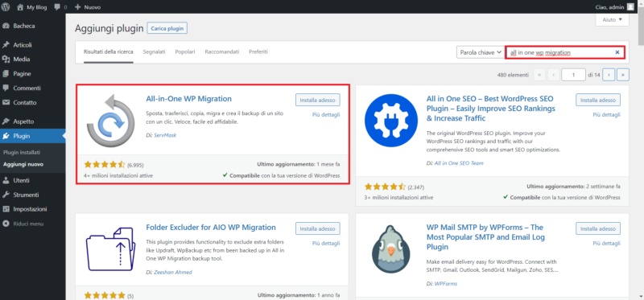Click the Plugin plug icon
This screenshot has height=300, width=644.
point(6,136)
